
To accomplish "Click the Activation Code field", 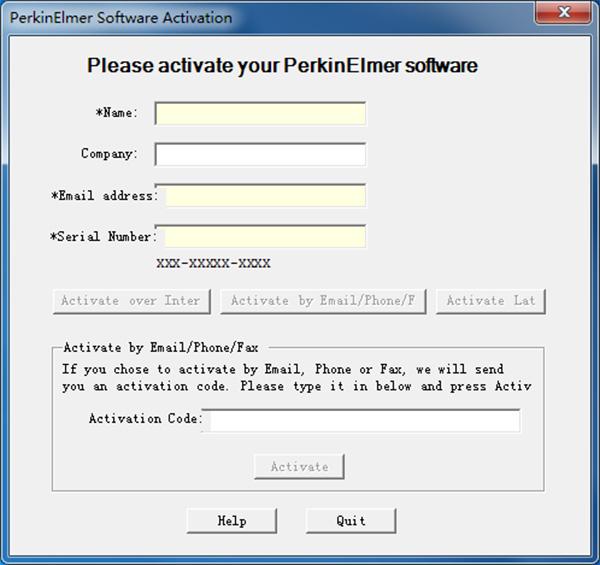I will [x=360, y=420].
